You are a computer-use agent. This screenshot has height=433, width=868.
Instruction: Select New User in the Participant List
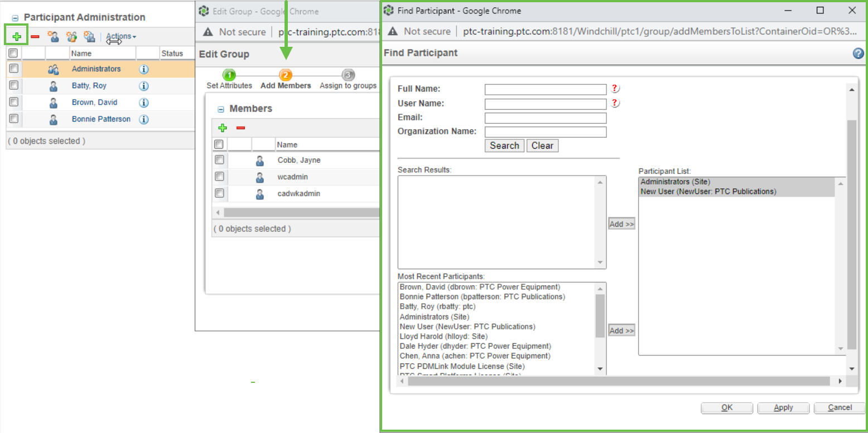[708, 192]
